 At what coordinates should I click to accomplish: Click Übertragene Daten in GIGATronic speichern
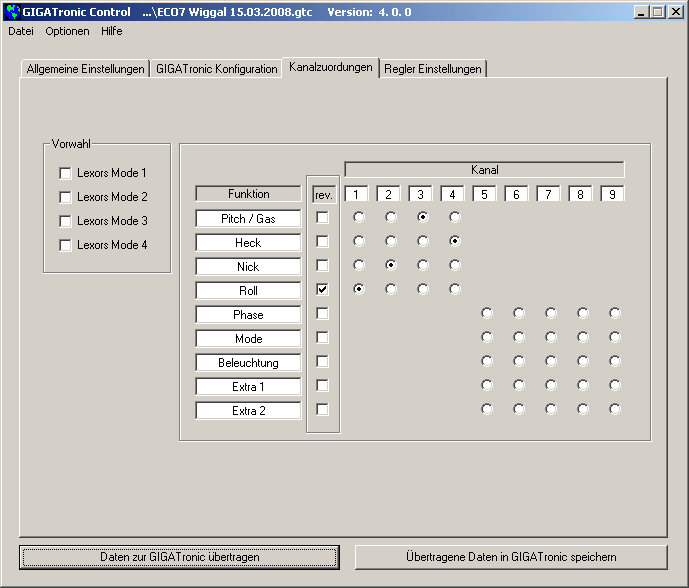coord(511,557)
